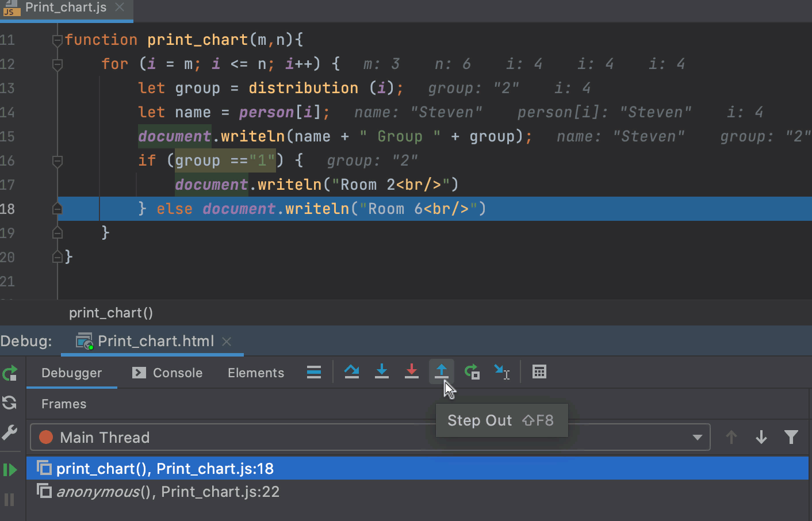Resume program with the green play icon
This screenshot has width=812, height=521.
tap(10, 470)
